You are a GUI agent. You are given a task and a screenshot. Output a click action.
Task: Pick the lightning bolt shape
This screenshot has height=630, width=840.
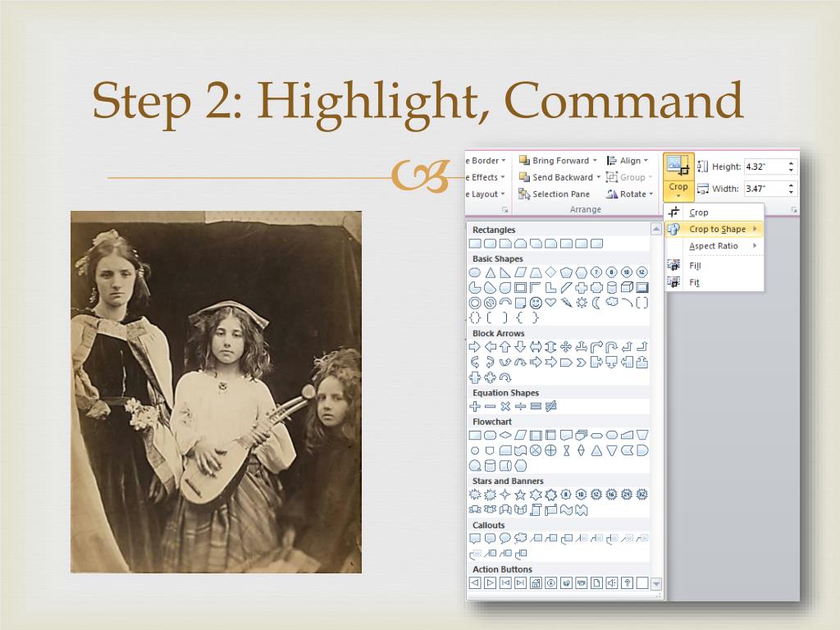(566, 303)
